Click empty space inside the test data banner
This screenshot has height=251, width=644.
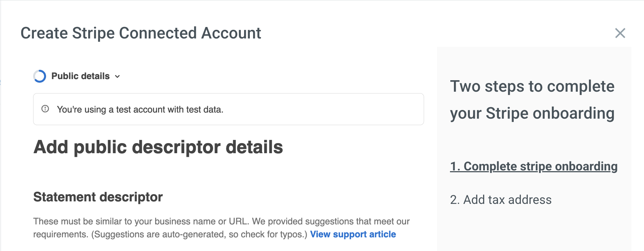click(x=324, y=109)
